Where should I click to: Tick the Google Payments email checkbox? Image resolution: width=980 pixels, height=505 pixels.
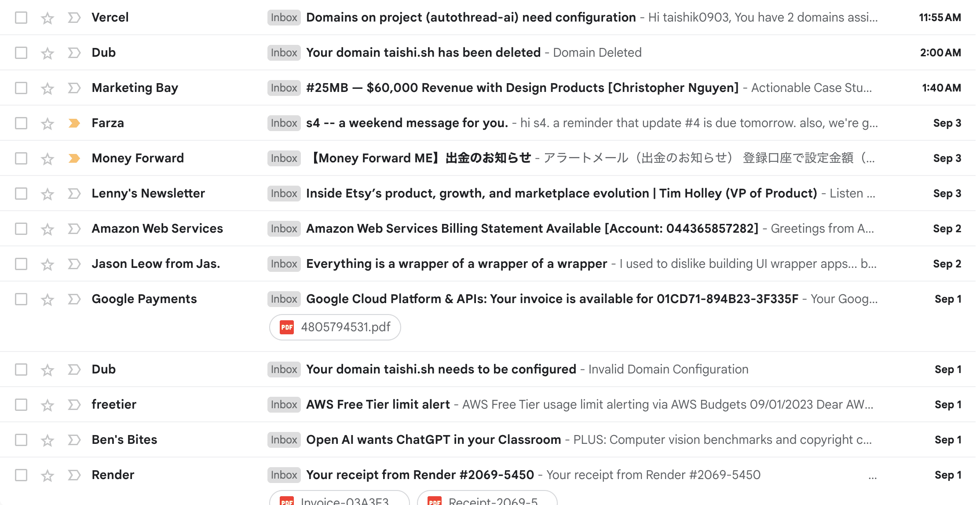pos(21,299)
